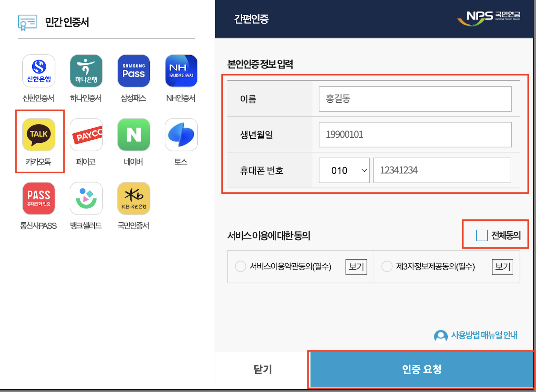Click the 인증 요청 button
Image resolution: width=536 pixels, height=392 pixels.
421,370
